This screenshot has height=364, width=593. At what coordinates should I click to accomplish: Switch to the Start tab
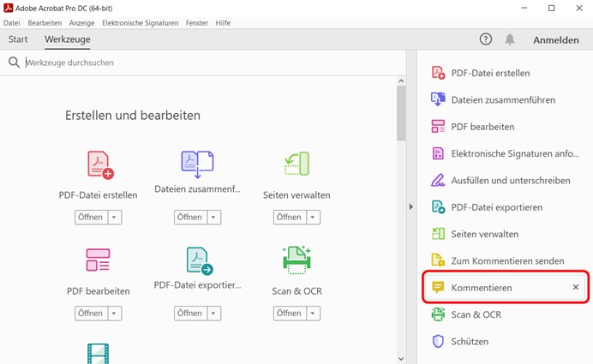pos(18,39)
